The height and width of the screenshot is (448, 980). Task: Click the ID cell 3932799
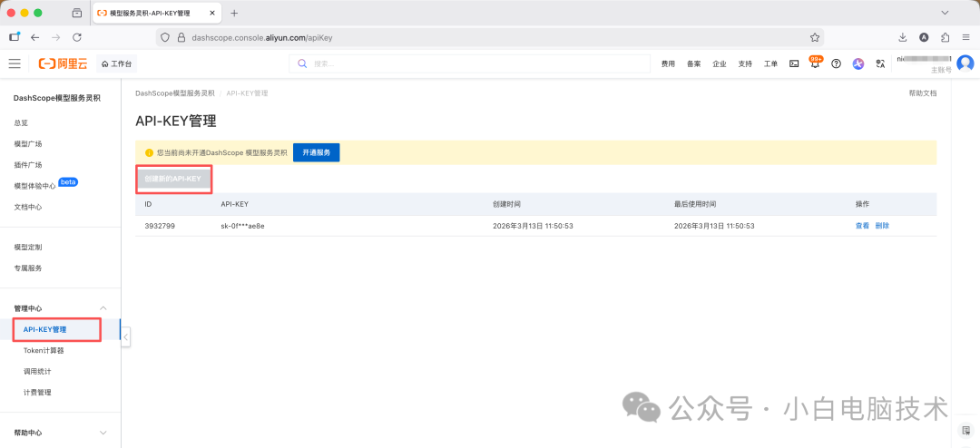point(160,226)
